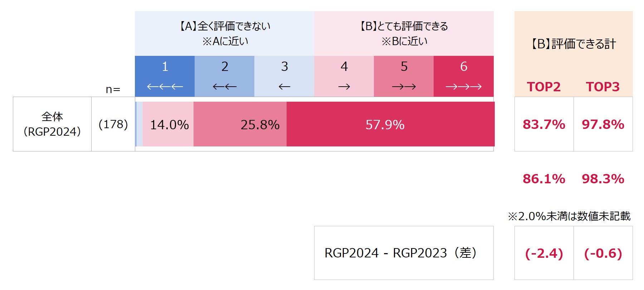Viewport: 644px width, 290px height.
Task: Click the scale 1 triple left-arrow header
Action: point(165,76)
